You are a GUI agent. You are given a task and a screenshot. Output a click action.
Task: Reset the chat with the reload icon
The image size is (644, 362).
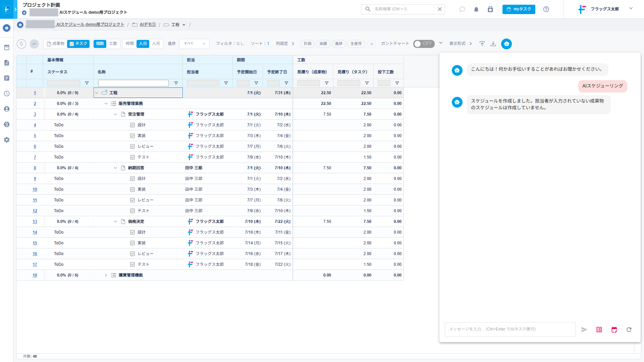tap(629, 330)
